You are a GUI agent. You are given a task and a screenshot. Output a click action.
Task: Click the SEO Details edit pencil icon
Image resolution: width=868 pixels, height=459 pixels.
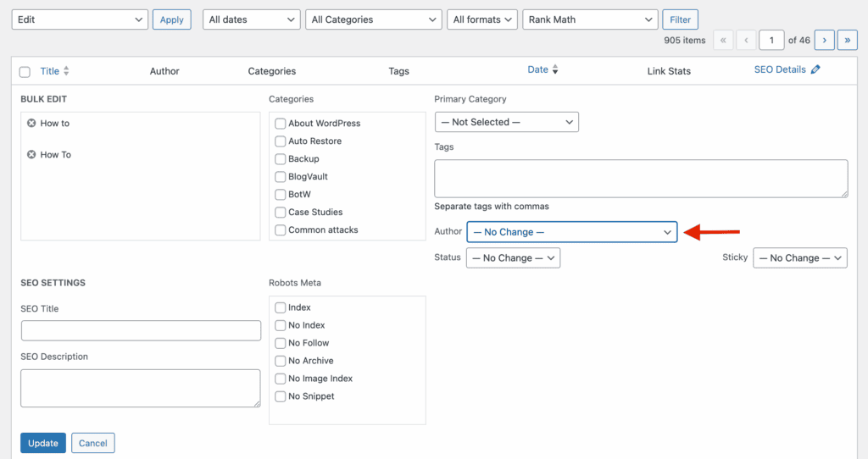[815, 69]
